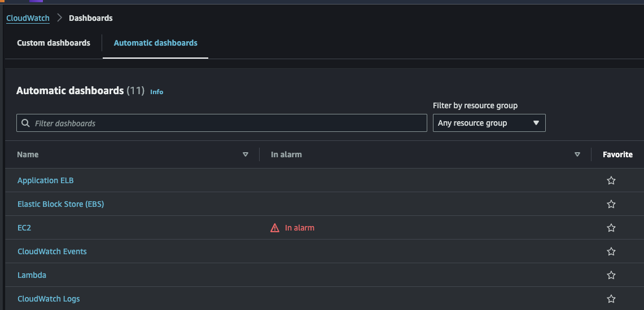
Task: Open the CloudWatch Logs dashboard
Action: tap(49, 299)
